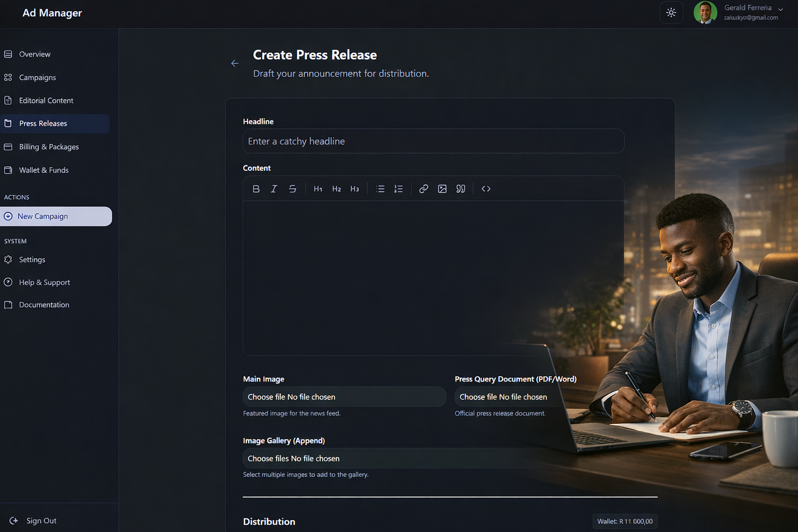This screenshot has width=798, height=532.
Task: Toggle light/dark theme sun icon
Action: pos(671,12)
